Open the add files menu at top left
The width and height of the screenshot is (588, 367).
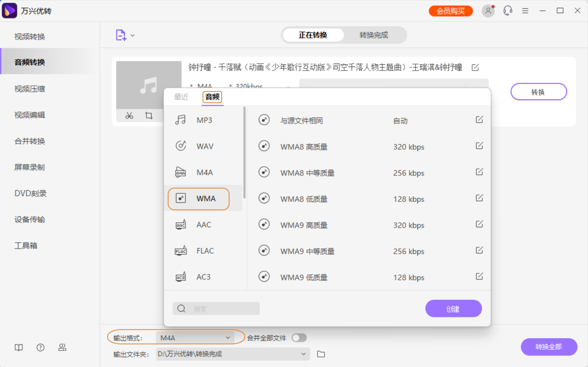[125, 36]
